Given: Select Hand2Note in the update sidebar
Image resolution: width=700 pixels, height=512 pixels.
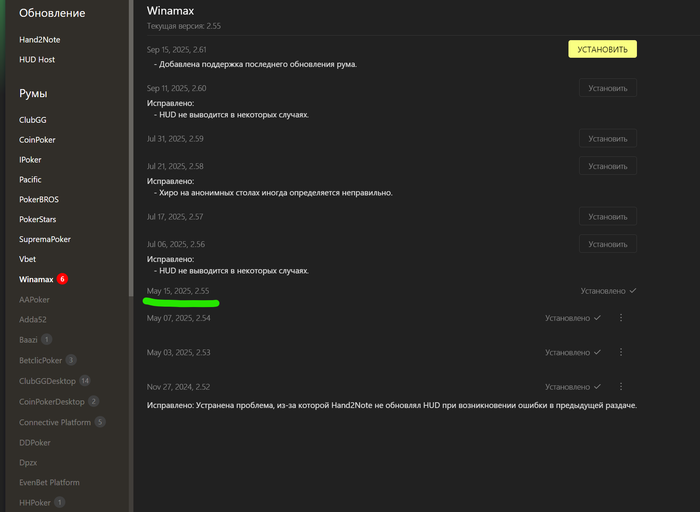Looking at the screenshot, I should [40, 40].
